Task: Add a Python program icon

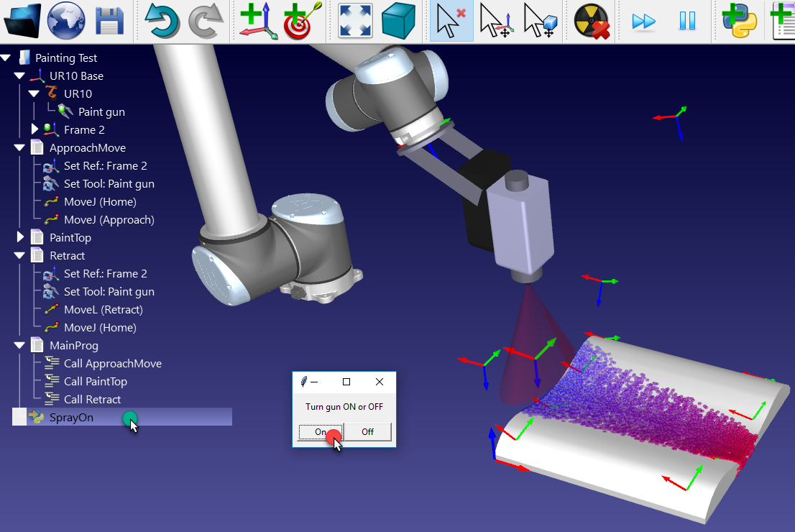Action: 740,21
